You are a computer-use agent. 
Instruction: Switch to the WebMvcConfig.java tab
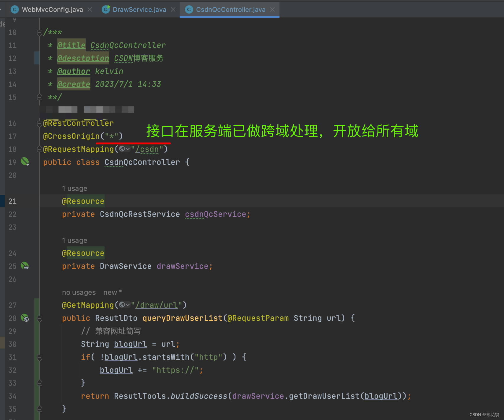point(52,9)
